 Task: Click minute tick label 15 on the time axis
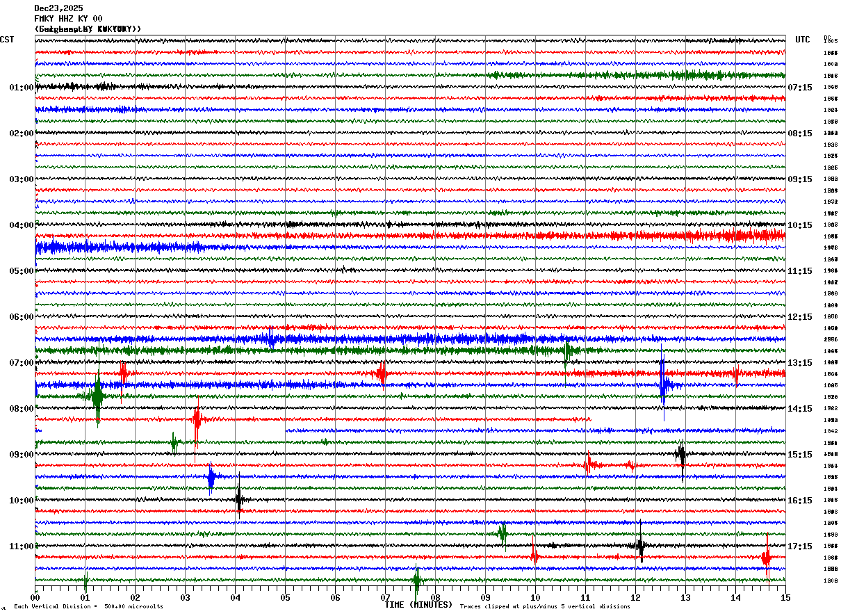(785, 597)
